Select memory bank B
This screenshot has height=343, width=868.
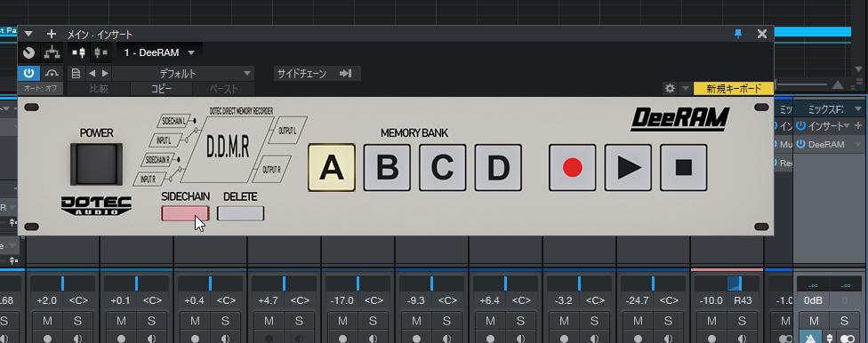click(x=387, y=168)
